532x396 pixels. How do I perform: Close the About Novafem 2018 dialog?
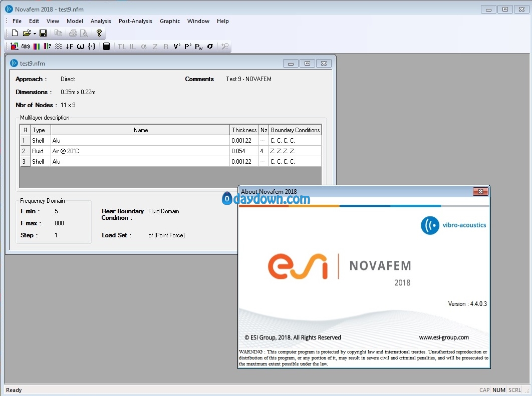480,192
